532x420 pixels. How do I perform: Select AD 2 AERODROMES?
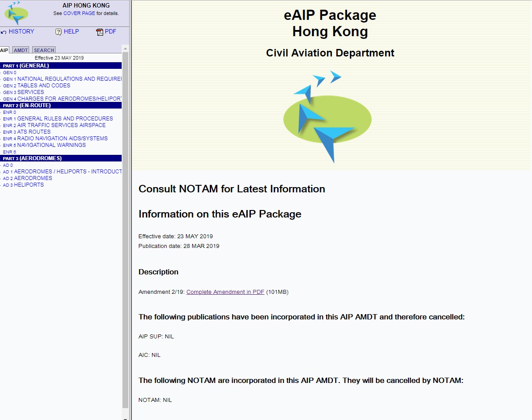click(x=27, y=178)
